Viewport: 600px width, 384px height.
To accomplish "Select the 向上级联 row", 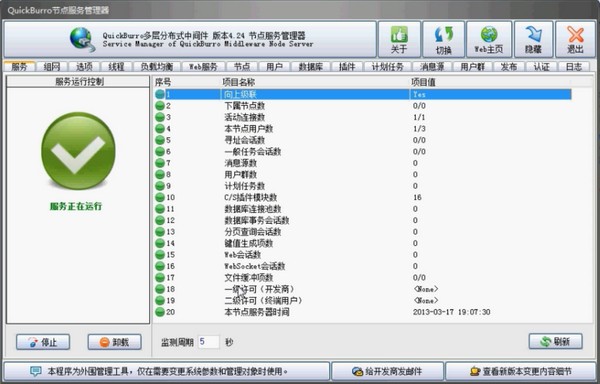I will [x=363, y=94].
